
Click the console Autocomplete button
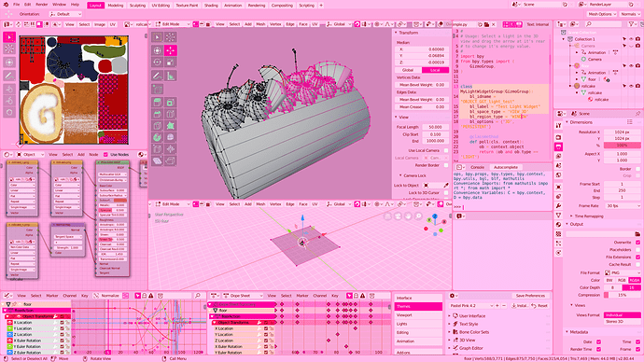click(x=506, y=167)
